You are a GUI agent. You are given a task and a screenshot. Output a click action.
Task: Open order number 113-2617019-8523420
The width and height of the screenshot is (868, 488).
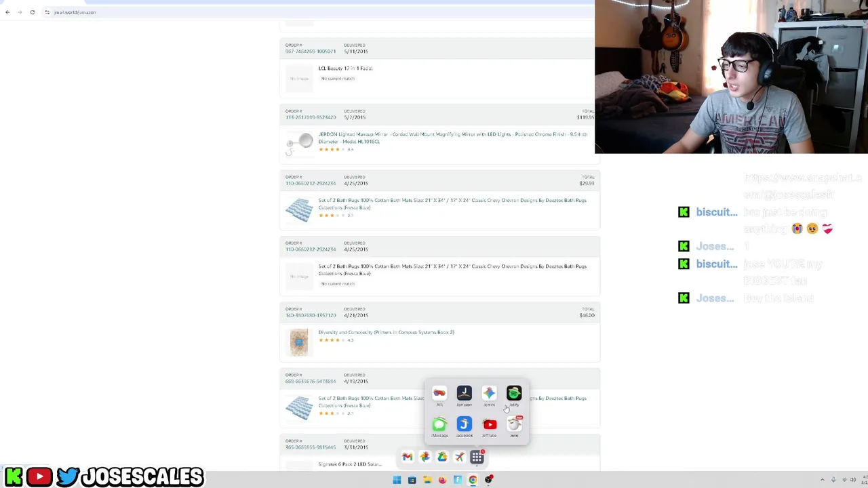311,117
